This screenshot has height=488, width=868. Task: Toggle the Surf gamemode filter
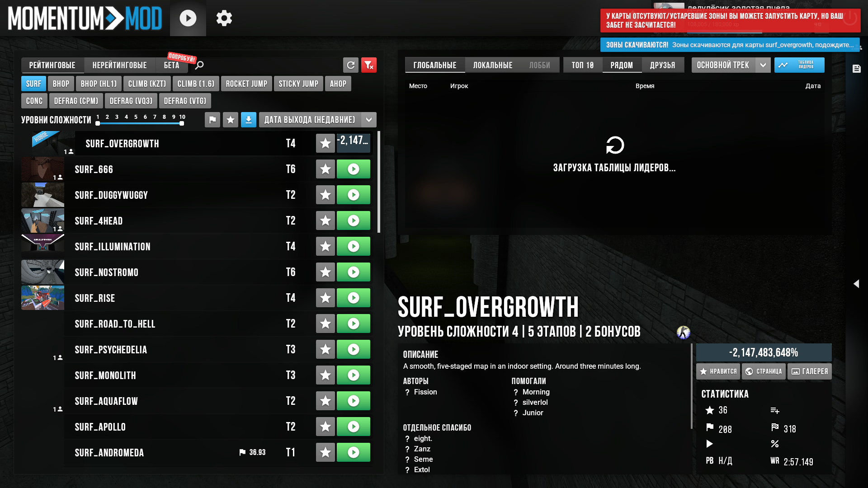33,84
